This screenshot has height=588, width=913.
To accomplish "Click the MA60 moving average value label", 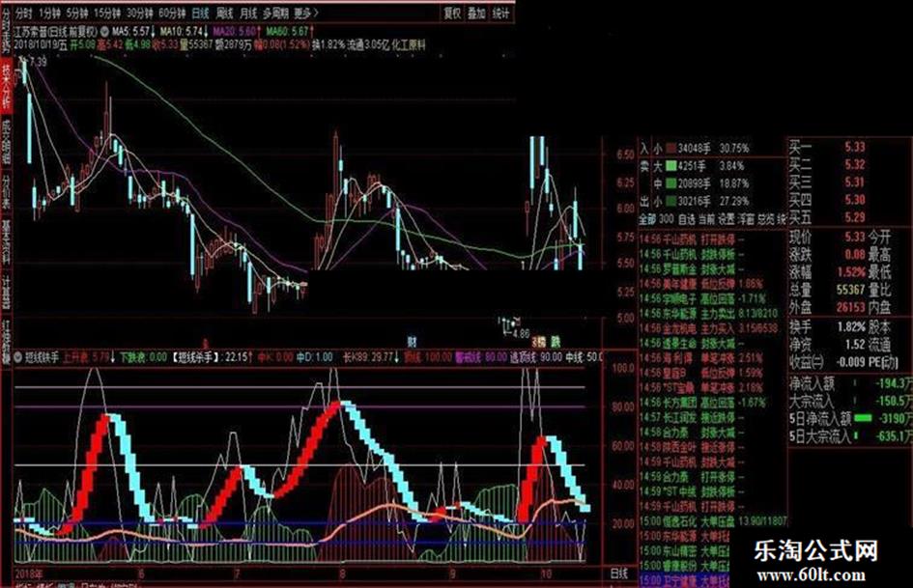I will [291, 31].
